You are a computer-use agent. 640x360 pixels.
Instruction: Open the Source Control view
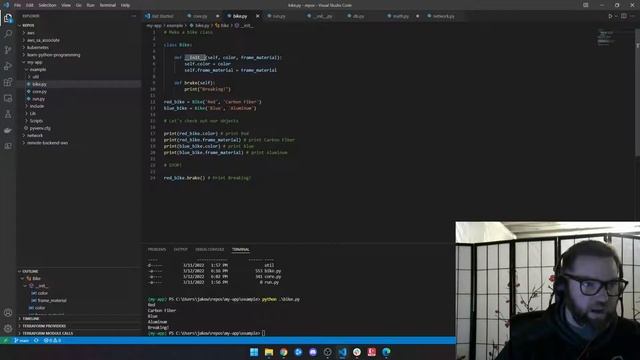pos(8,50)
